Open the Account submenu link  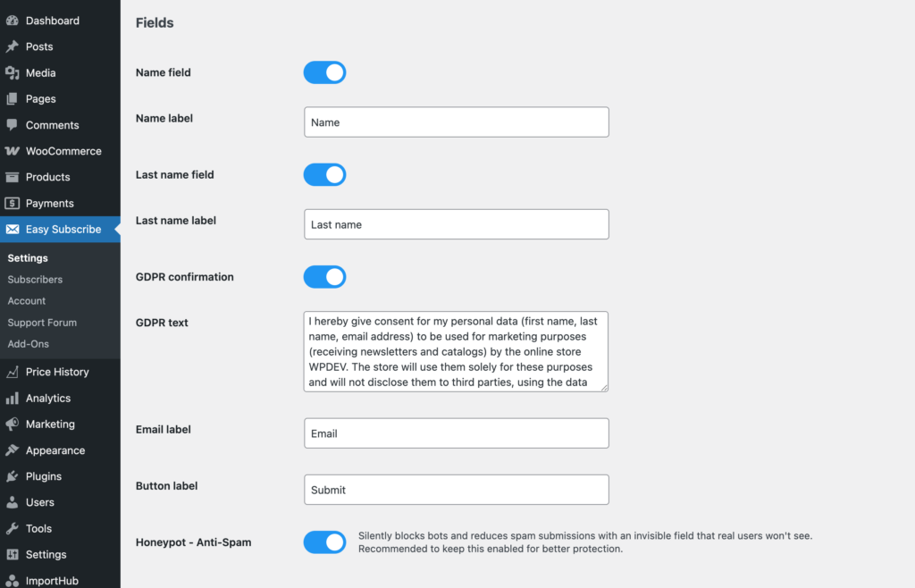(27, 301)
